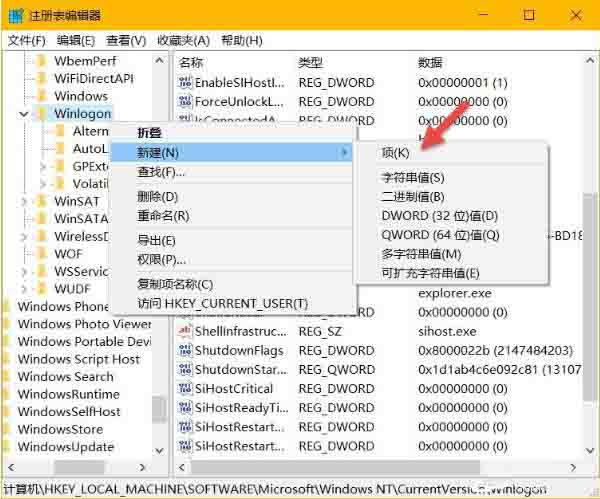
Task: Click the ShutdownFlags value icon
Action: 185,351
